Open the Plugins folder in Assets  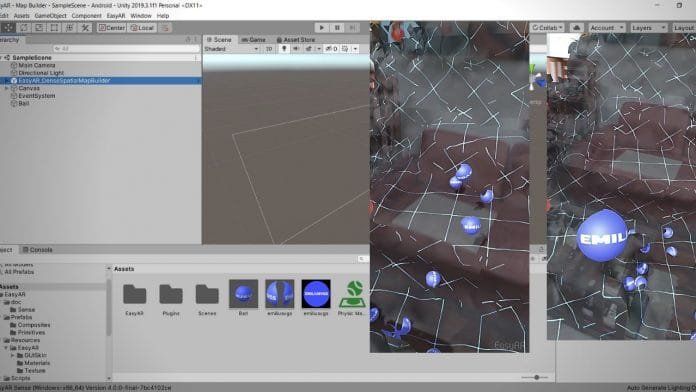tap(171, 298)
